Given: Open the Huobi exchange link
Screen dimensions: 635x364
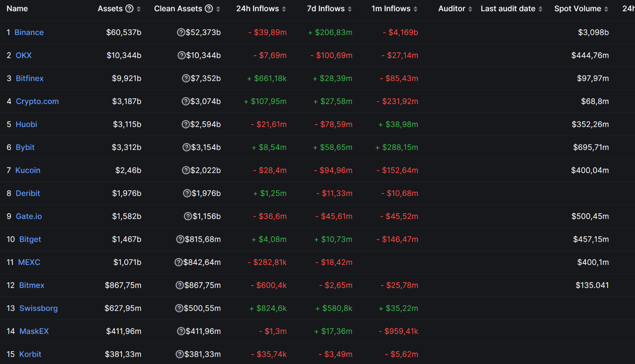Looking at the screenshot, I should pos(26,125).
